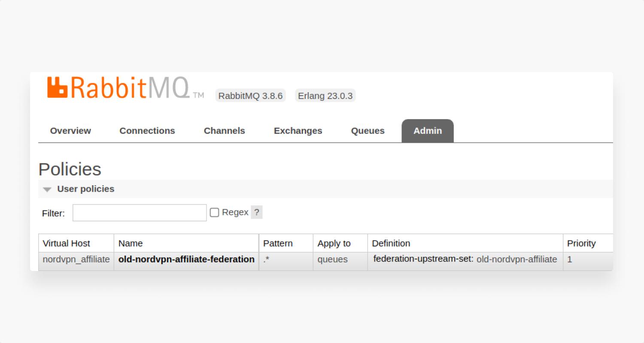
Task: Click the old-nordvpn-affiliate definition value
Action: (517, 259)
